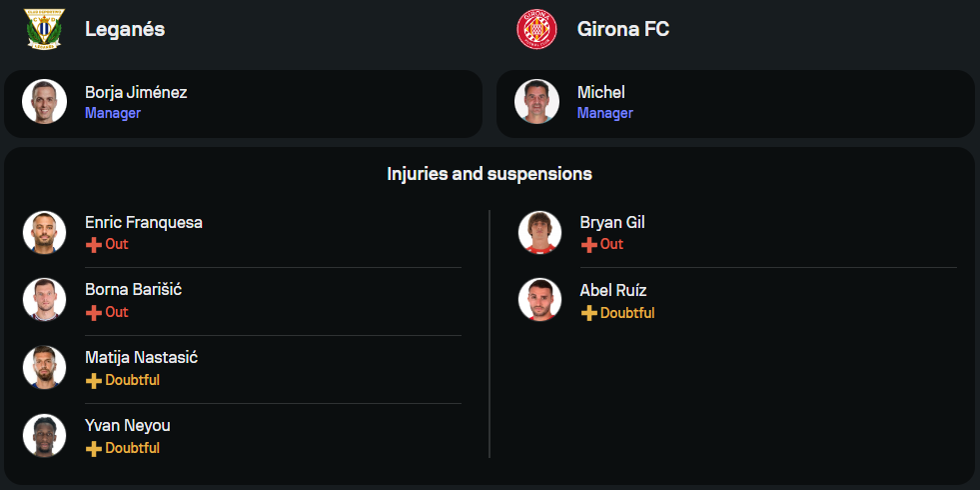Select the Borja Jiménez manager name
This screenshot has height=490, width=980.
[x=136, y=93]
